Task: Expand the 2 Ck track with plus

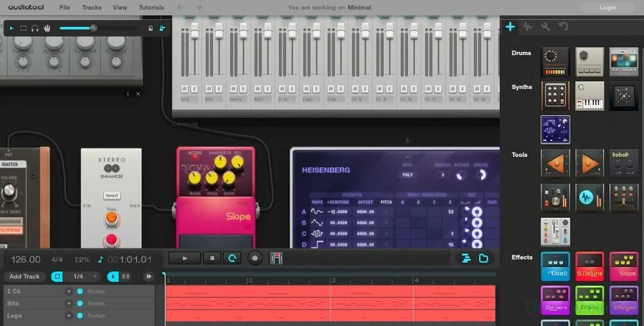Action: pyautogui.click(x=69, y=291)
